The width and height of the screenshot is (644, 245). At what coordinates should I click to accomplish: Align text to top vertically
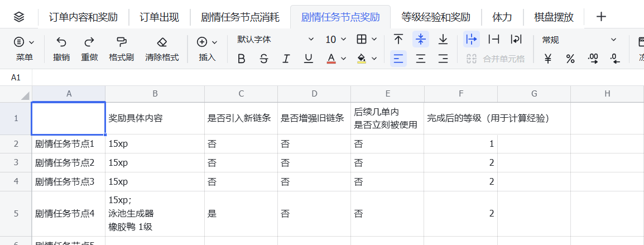(x=398, y=40)
